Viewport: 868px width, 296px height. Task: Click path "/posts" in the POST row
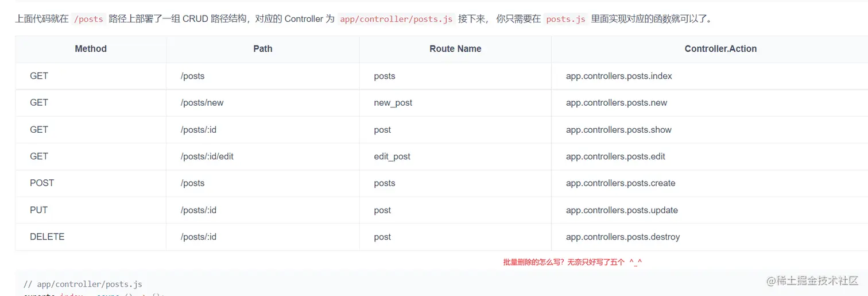coord(192,183)
